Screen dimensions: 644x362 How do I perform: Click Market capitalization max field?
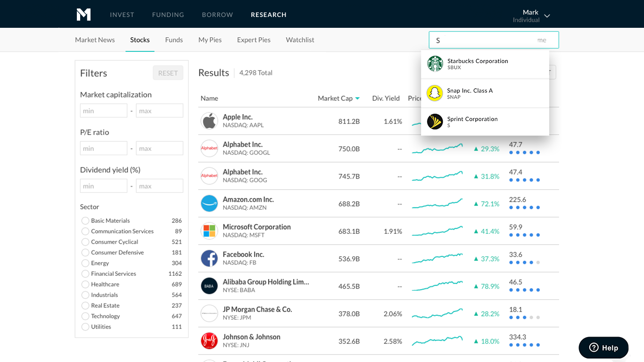click(159, 111)
